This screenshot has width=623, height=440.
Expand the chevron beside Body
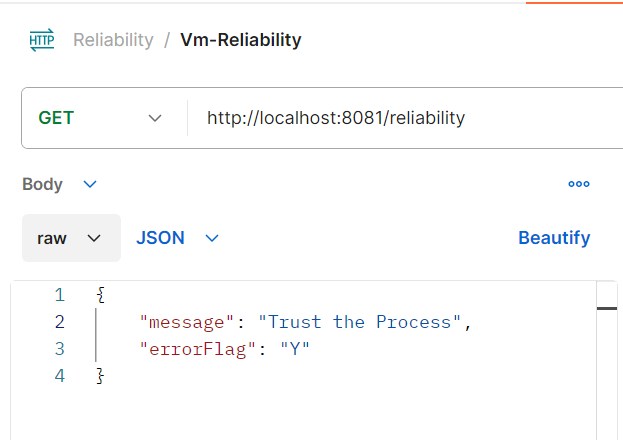coord(90,184)
